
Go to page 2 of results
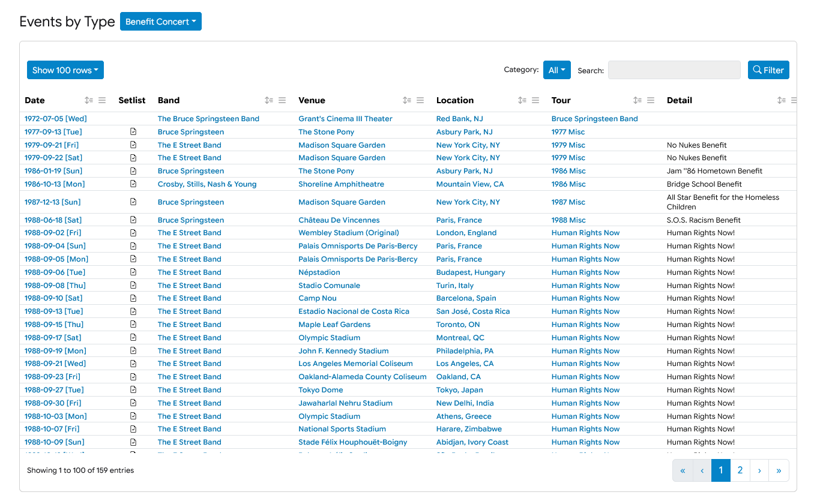(x=740, y=470)
